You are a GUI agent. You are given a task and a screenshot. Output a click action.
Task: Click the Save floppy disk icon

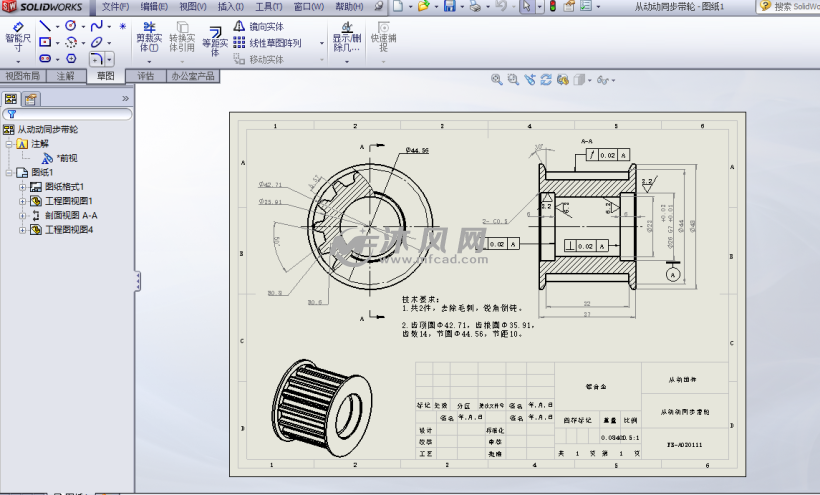(449, 6)
